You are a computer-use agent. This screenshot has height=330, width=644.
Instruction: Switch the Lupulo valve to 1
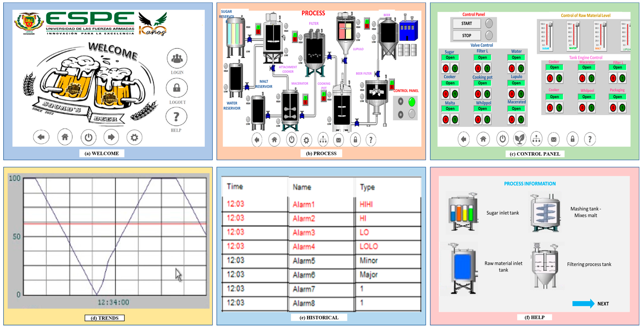pyautogui.click(x=521, y=94)
